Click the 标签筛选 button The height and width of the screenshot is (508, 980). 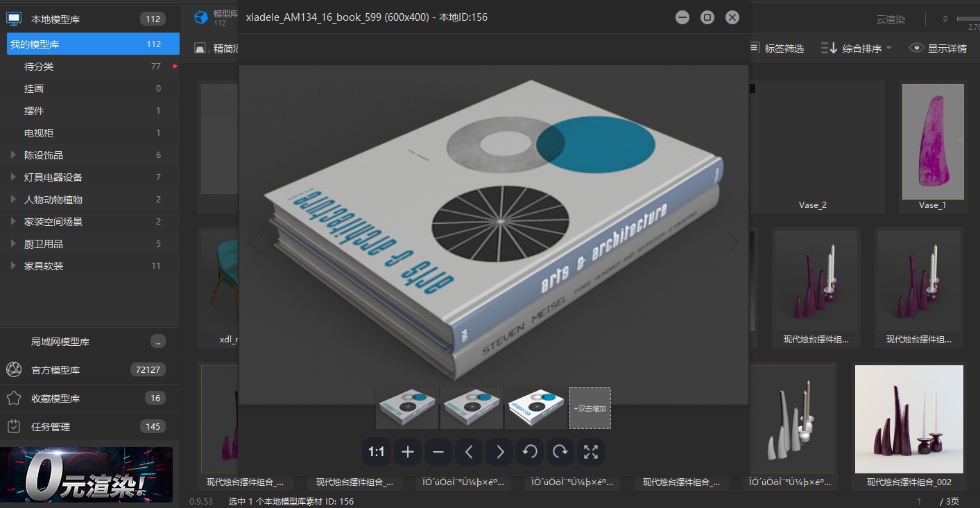point(776,48)
